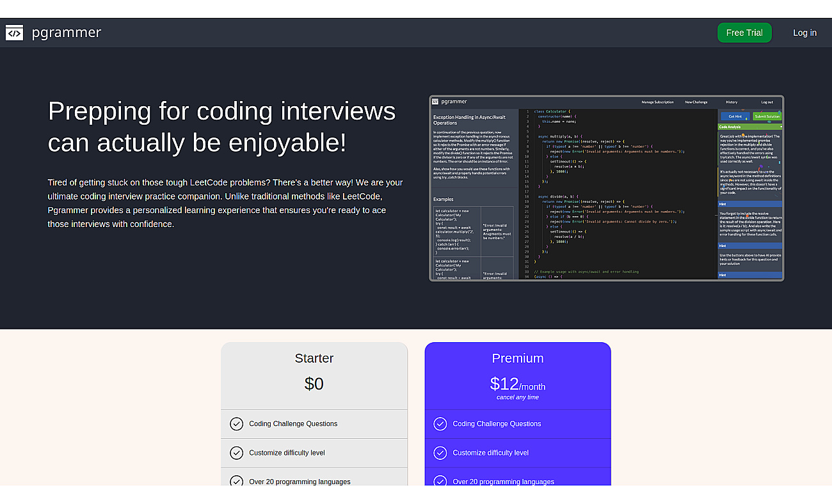Click 'New Challenge' in the preview screenshot
Viewport: 832px width, 504px height.
[696, 102]
